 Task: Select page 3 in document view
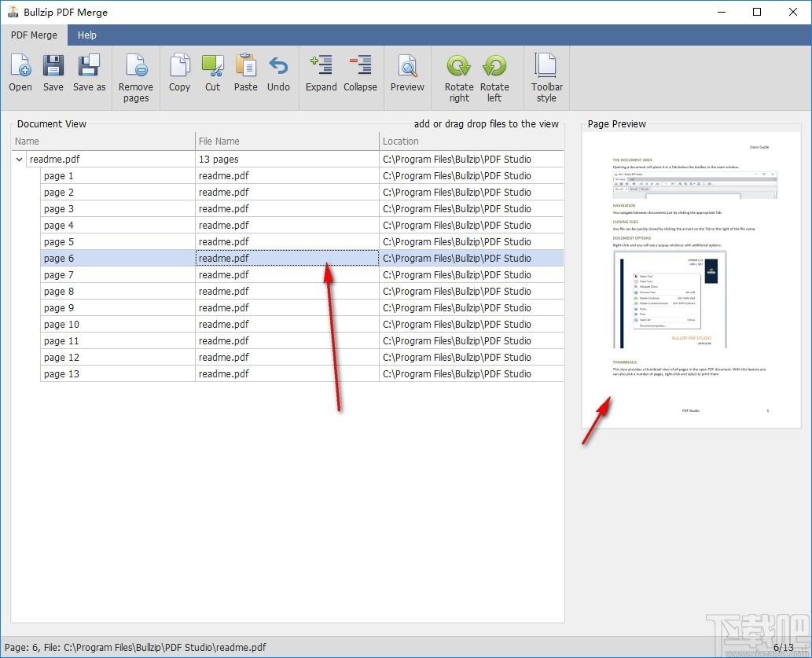302,209
